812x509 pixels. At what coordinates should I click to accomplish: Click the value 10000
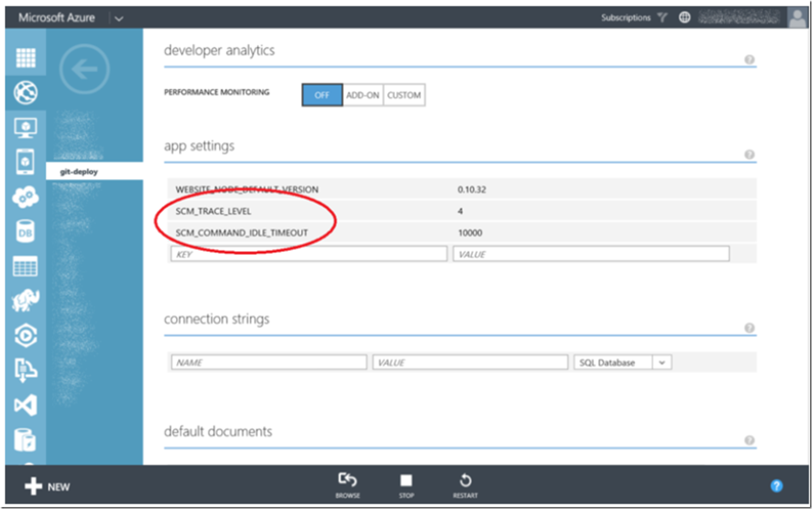point(470,233)
